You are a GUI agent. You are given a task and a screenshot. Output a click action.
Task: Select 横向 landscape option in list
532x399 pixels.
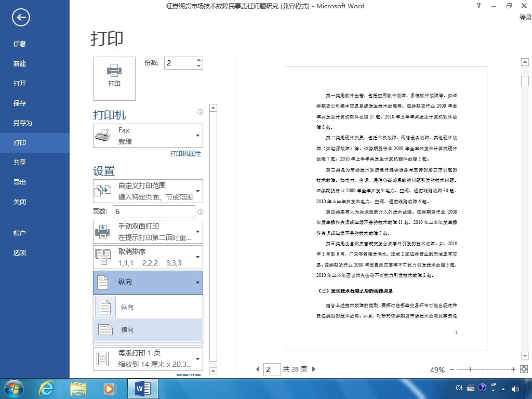pyautogui.click(x=148, y=329)
